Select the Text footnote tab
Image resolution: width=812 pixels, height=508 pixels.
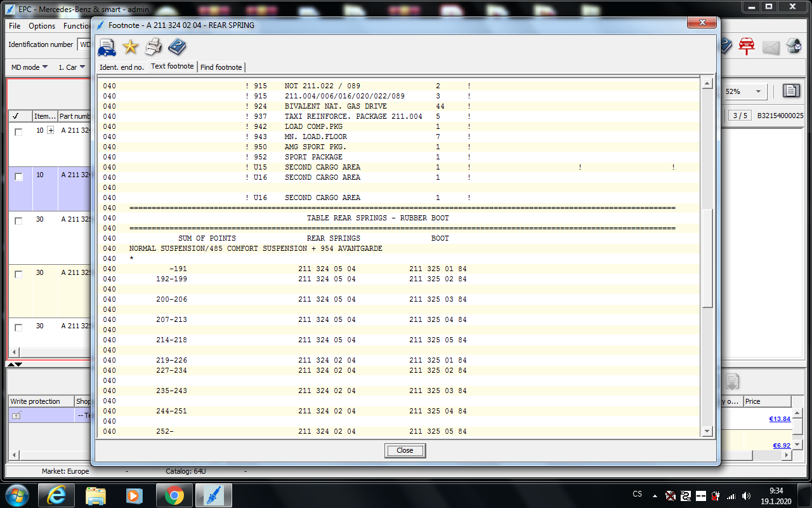click(x=173, y=66)
